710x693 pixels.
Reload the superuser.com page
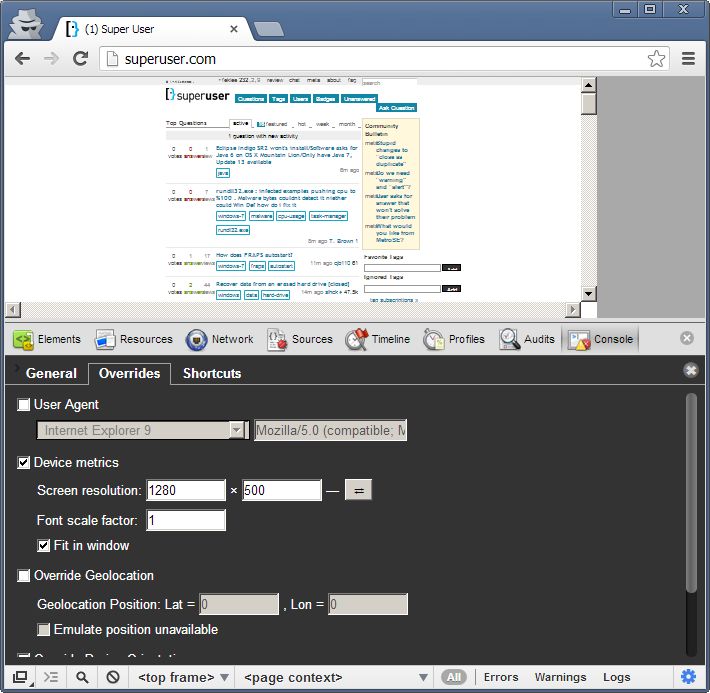pos(81,58)
